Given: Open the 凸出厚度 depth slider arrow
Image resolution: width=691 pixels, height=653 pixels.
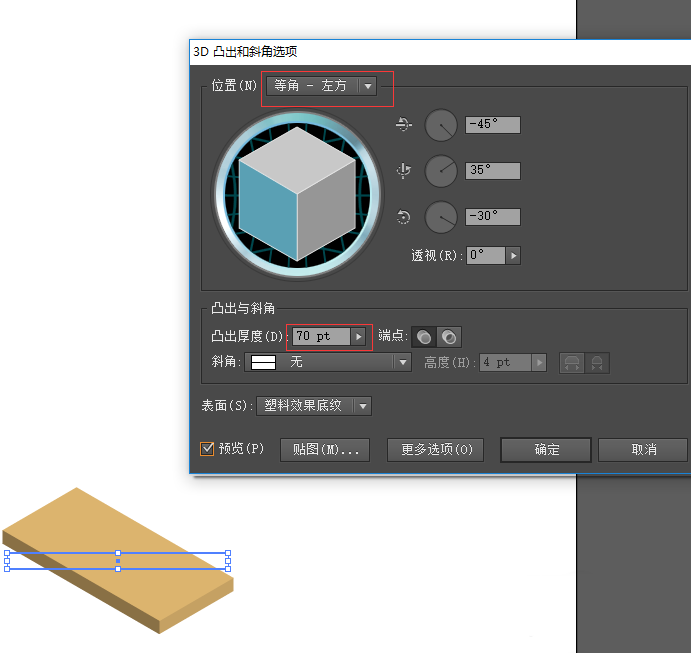Looking at the screenshot, I should pos(358,337).
